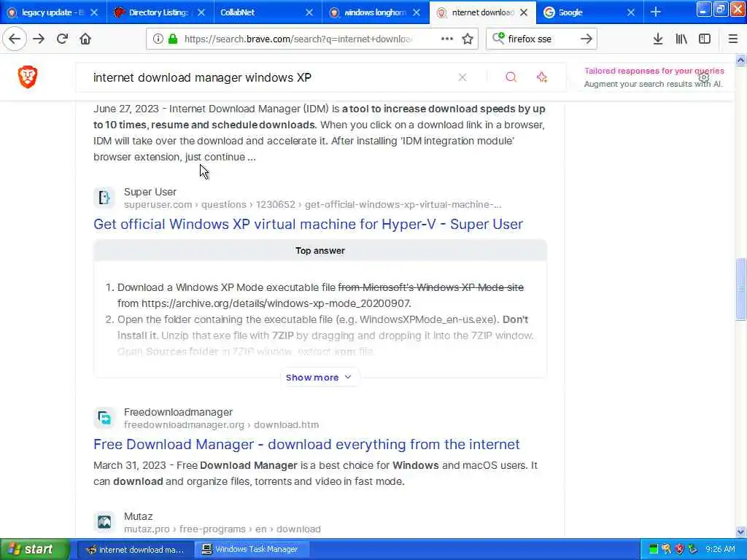Open the Library menu icon
The width and height of the screenshot is (747, 560).
pyautogui.click(x=681, y=39)
